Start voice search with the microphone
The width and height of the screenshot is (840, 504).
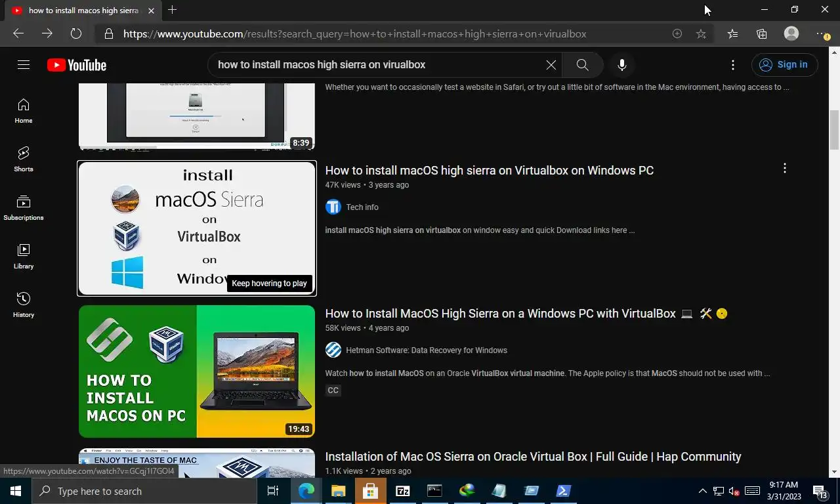point(621,65)
